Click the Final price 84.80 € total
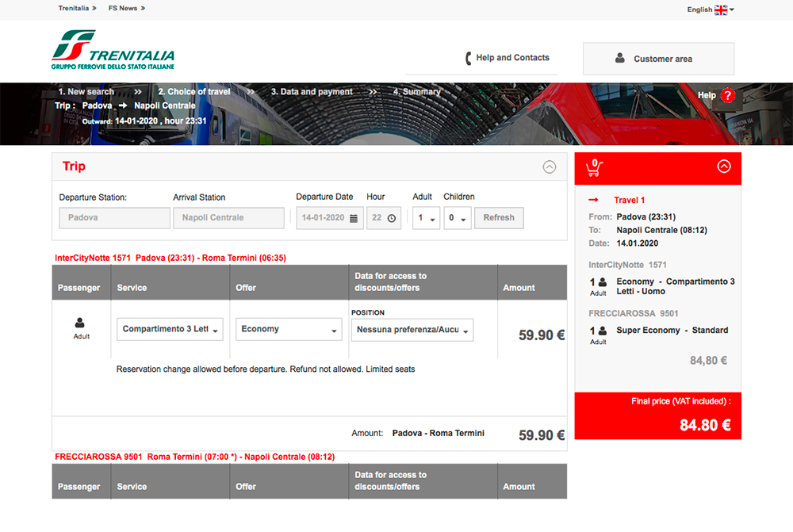Viewport: 793px width, 532px height. 705,425
